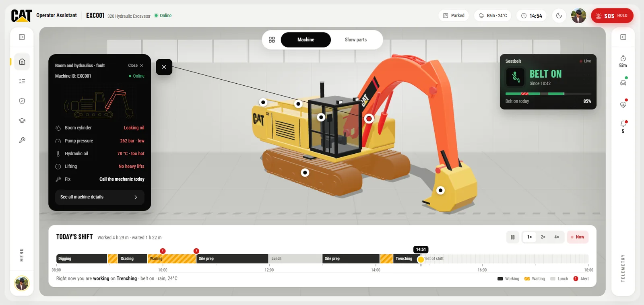
Task: Open the profile photo in header
Action: click(x=578, y=16)
